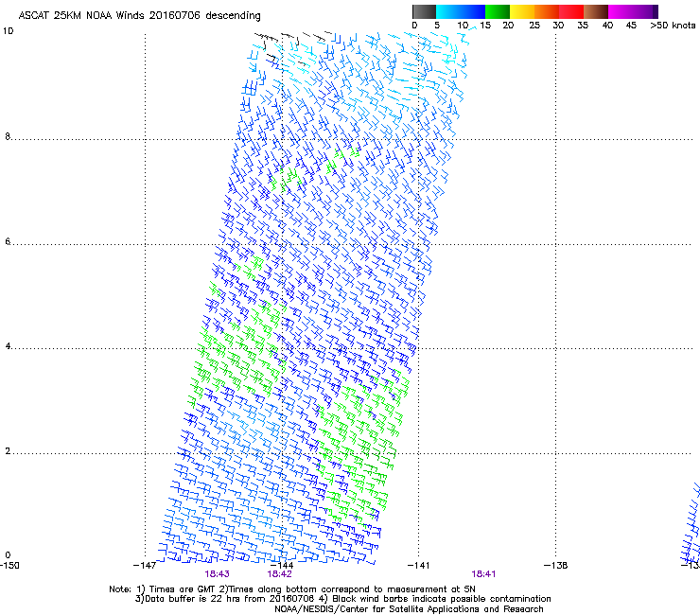Select the yellow 20-25 knots color band
Viewport: 700px width, 615px height.
(522, 11)
